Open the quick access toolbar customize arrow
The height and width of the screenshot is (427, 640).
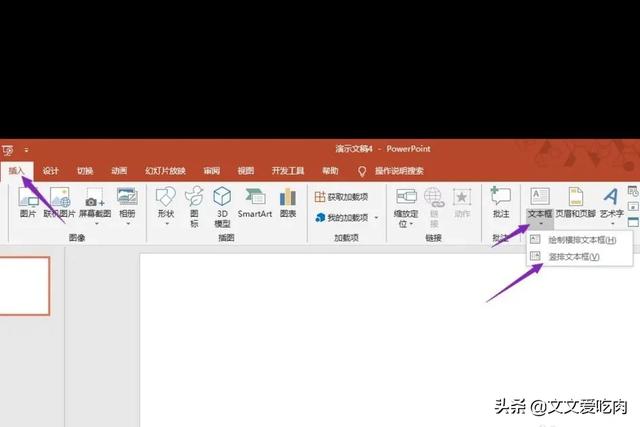point(27,151)
